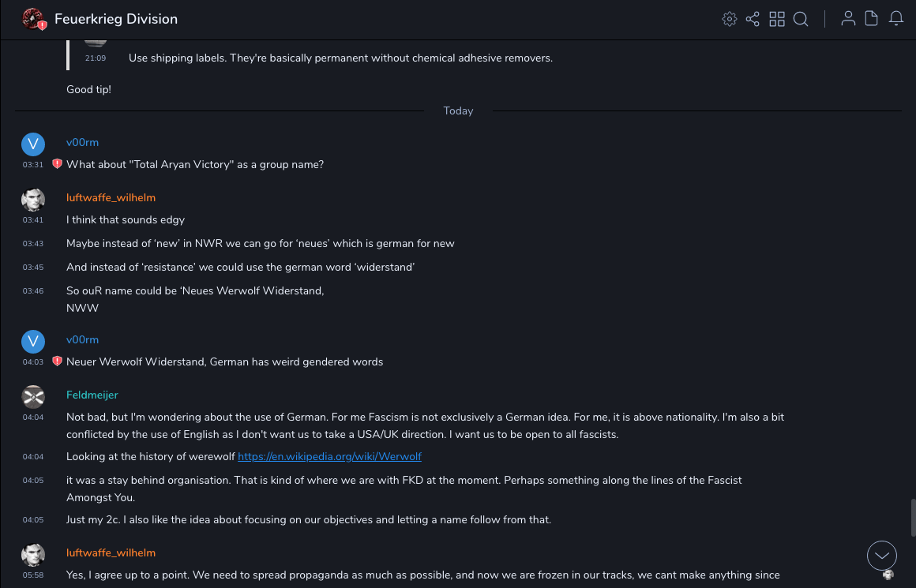This screenshot has width=916, height=588.
Task: Click red shield beside "Total Aryan Victory" message
Action: click(x=57, y=164)
